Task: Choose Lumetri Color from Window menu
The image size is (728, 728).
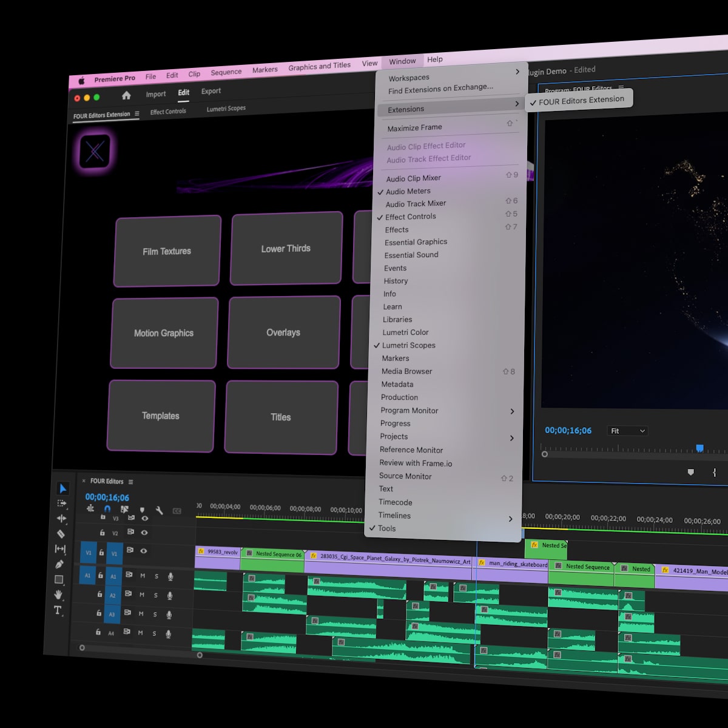Action: (x=405, y=332)
